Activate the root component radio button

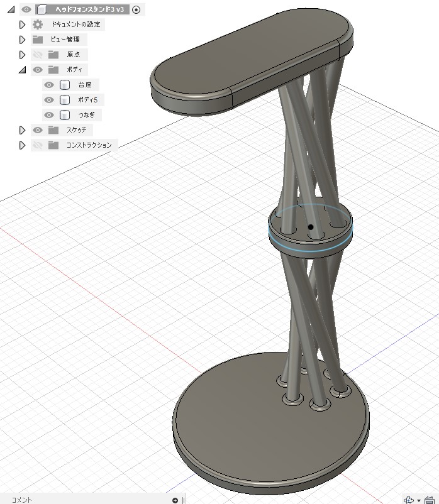pos(136,9)
